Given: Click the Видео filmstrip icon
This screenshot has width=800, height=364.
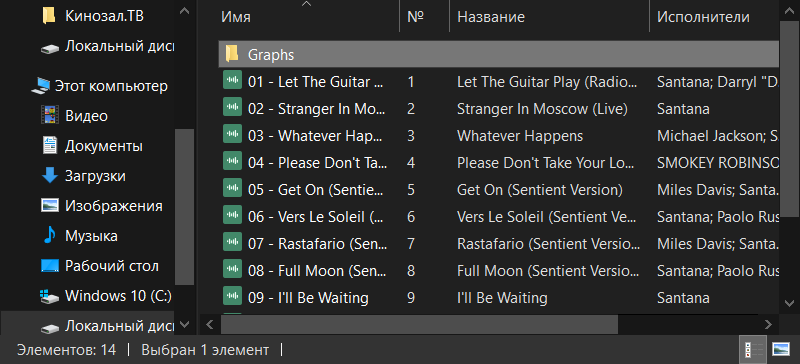Looking at the screenshot, I should pyautogui.click(x=49, y=115).
